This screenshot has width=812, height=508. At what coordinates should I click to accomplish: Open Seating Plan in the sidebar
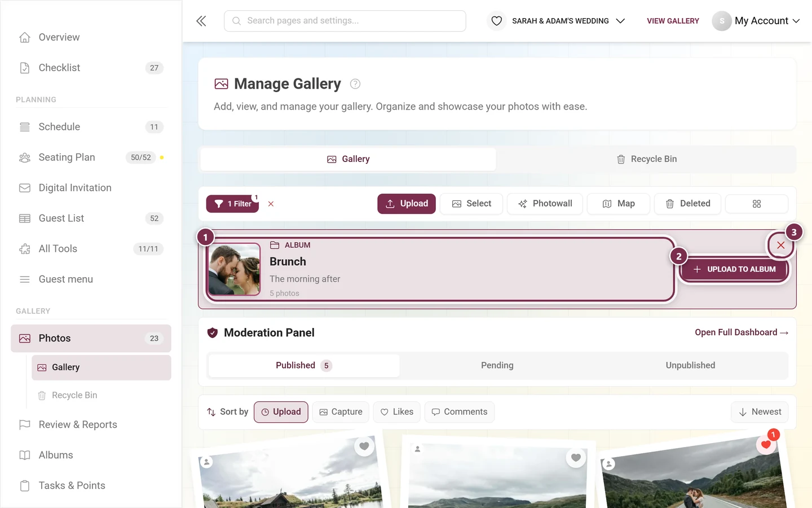pyautogui.click(x=91, y=157)
